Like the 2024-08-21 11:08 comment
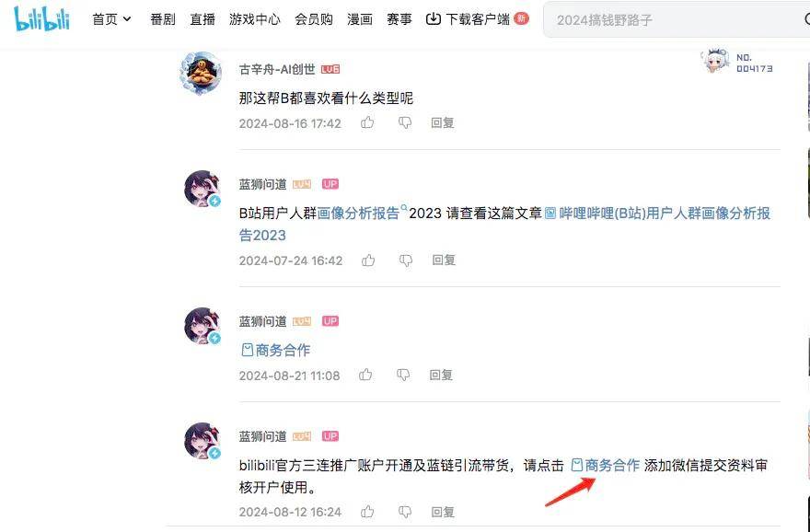The image size is (810, 532). pyautogui.click(x=365, y=375)
